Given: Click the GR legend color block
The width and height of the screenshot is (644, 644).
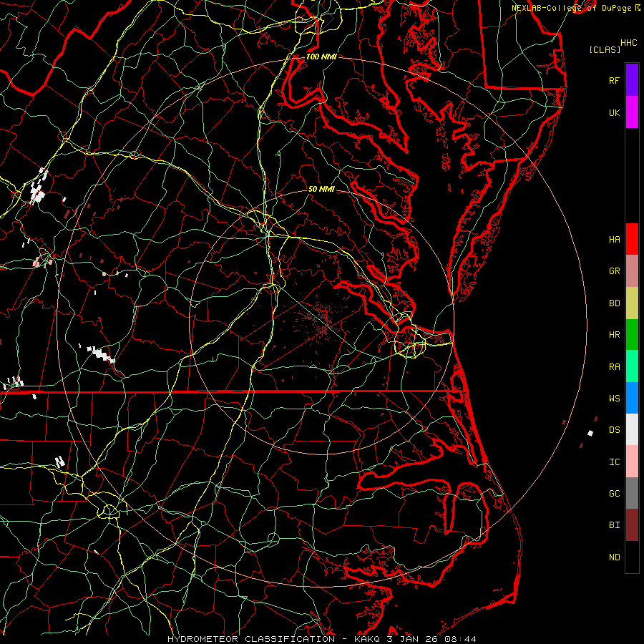Looking at the screenshot, I should 632,271.
